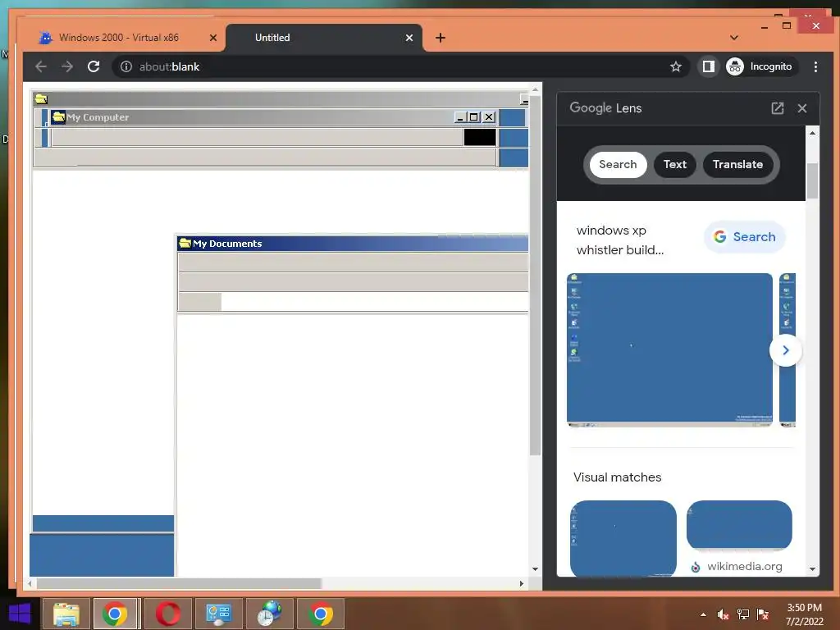Click the Visual matches heading

[617, 477]
